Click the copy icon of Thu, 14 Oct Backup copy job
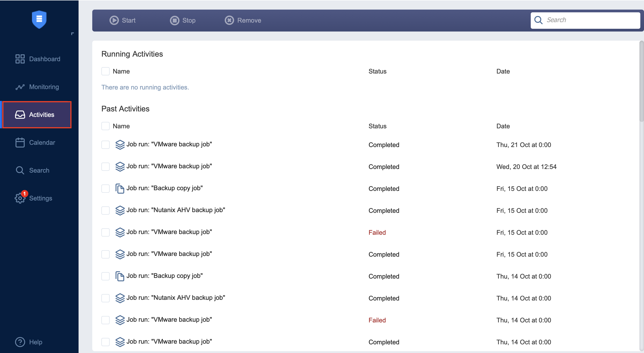 [120, 276]
